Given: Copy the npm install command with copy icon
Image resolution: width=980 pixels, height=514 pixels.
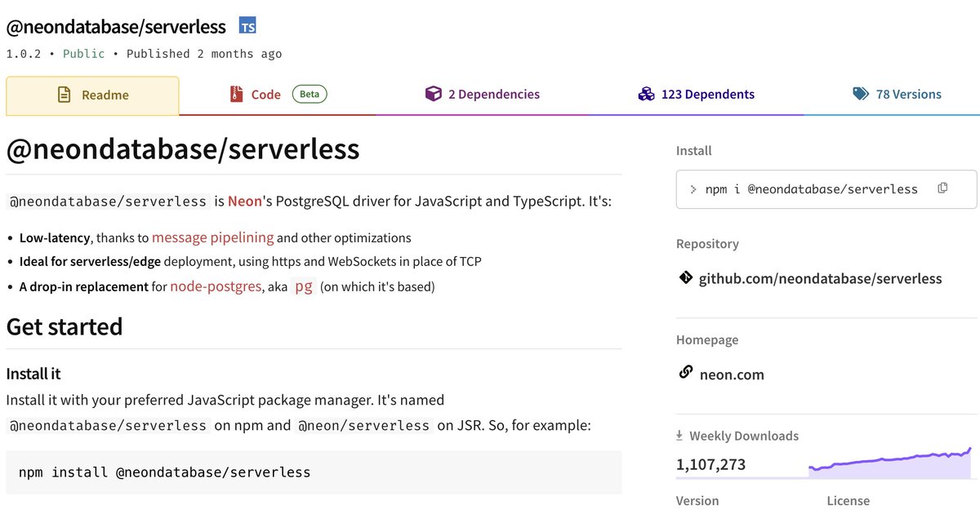Looking at the screenshot, I should pos(942,188).
